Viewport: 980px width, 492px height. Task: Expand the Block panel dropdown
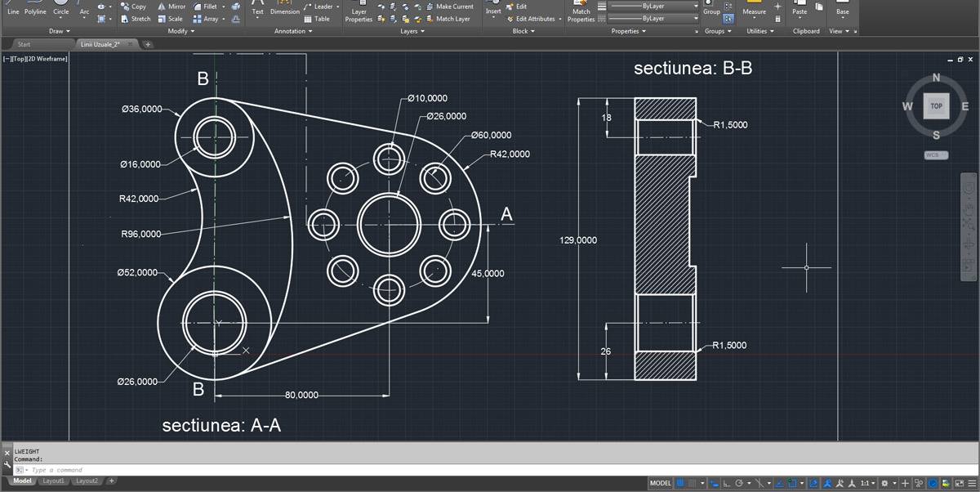tap(523, 31)
